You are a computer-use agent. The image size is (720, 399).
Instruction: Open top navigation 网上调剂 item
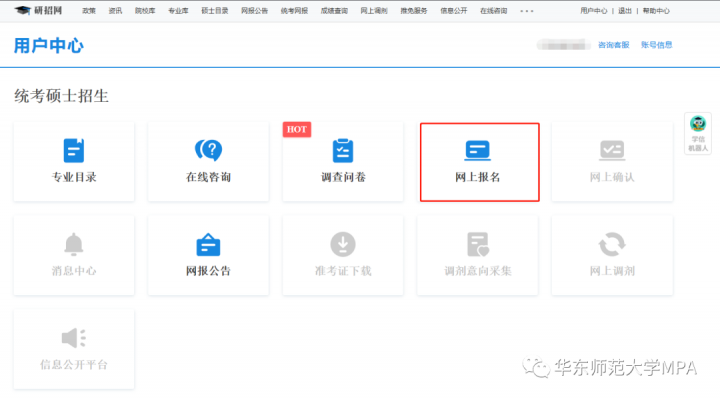374,11
